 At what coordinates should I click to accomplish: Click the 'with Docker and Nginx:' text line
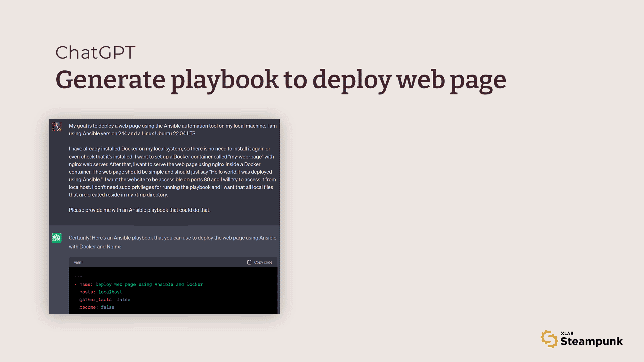pyautogui.click(x=95, y=247)
